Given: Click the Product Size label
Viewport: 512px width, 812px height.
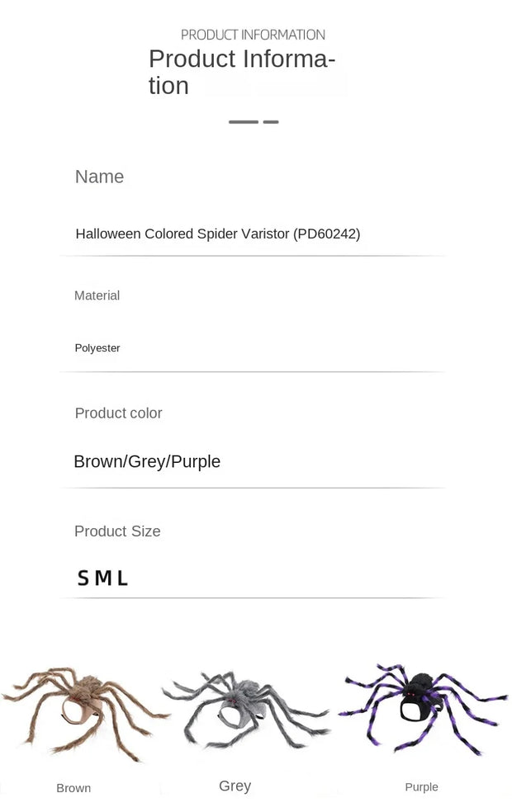Looking at the screenshot, I should click(x=117, y=531).
